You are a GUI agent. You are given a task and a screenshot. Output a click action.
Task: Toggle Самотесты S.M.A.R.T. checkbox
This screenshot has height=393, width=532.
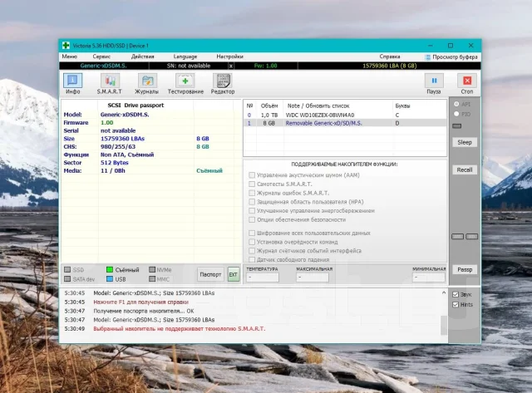tap(252, 184)
